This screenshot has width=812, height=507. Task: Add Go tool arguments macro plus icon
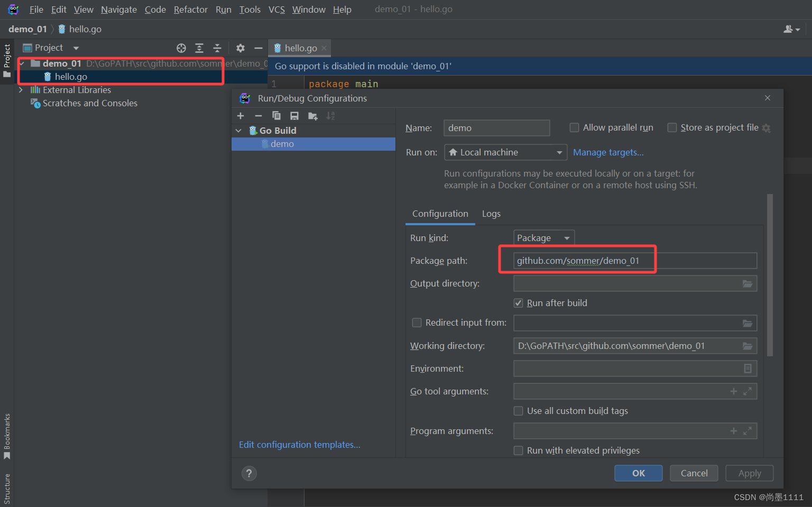[x=734, y=391]
